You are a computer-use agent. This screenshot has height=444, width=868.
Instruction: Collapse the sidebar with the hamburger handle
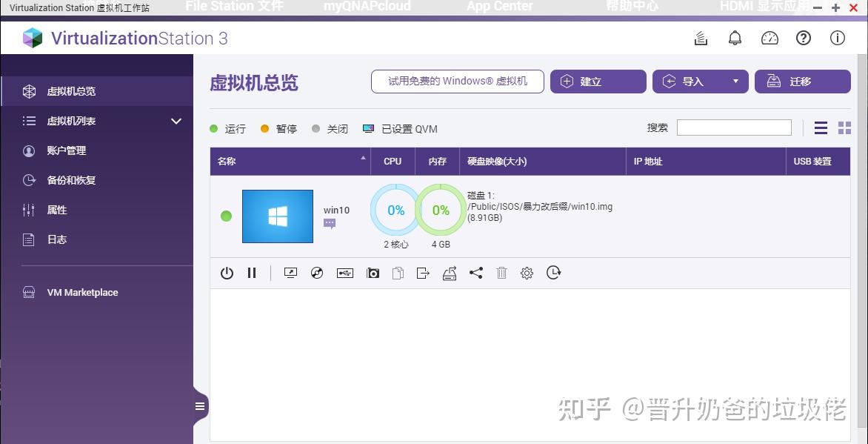coord(201,406)
